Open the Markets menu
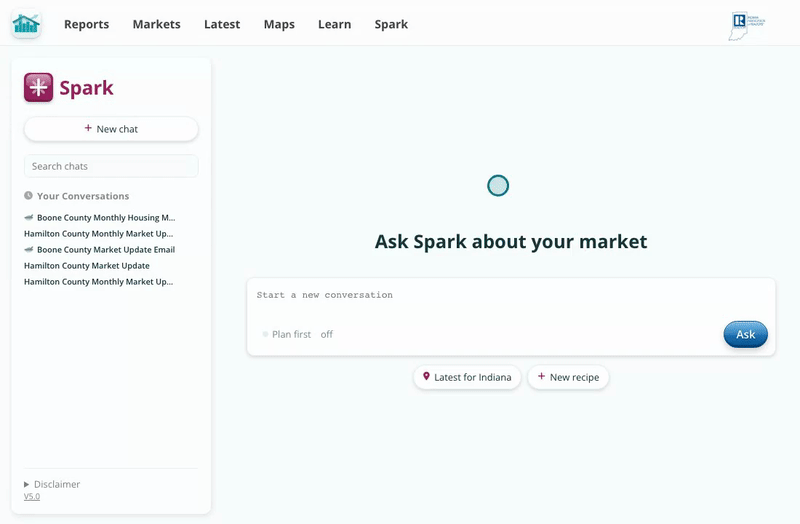This screenshot has width=800, height=524. (x=157, y=24)
